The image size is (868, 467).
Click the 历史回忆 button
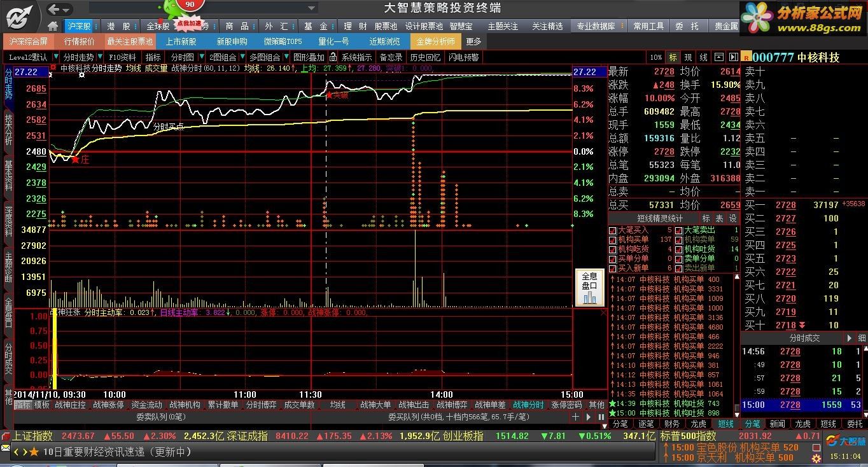point(425,57)
